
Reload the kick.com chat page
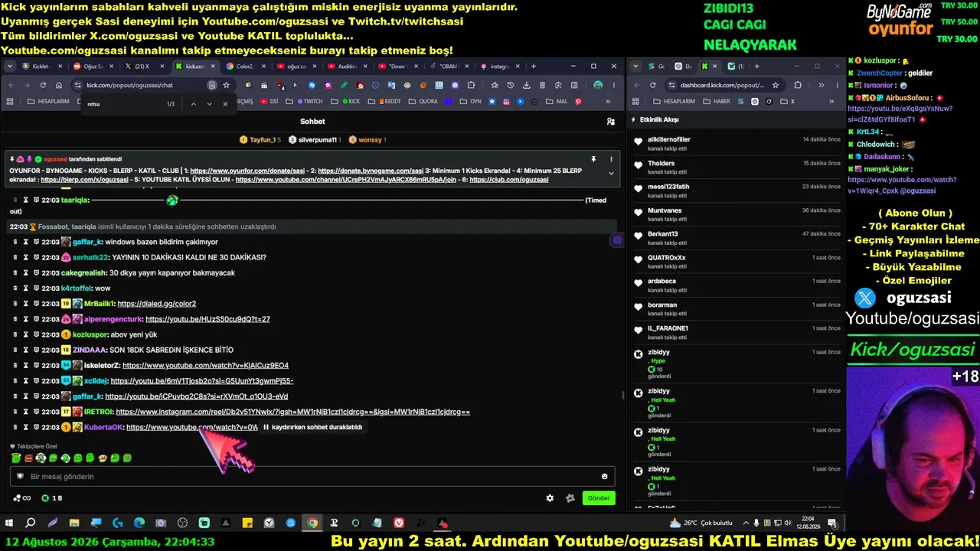(x=43, y=85)
